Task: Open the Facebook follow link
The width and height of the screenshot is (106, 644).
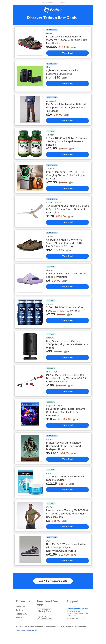Action: [x=21, y=606]
